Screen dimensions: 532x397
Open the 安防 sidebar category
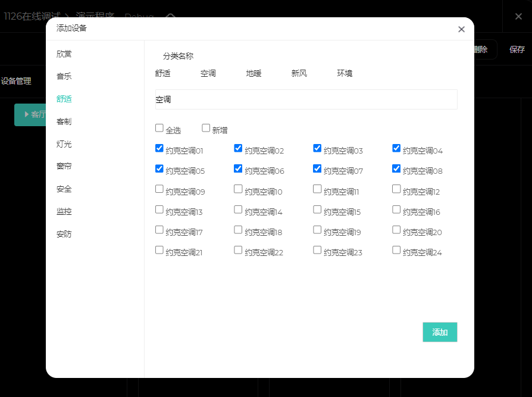[x=64, y=234]
